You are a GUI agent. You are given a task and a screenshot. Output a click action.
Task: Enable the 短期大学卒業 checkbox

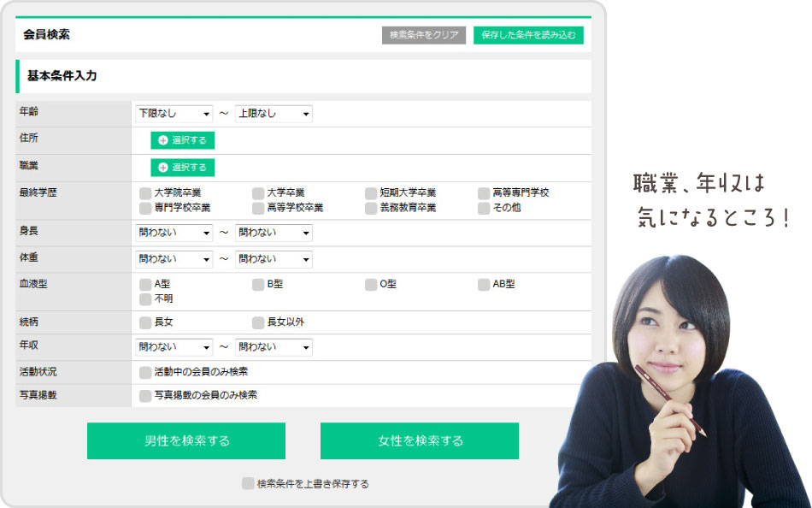point(371,193)
